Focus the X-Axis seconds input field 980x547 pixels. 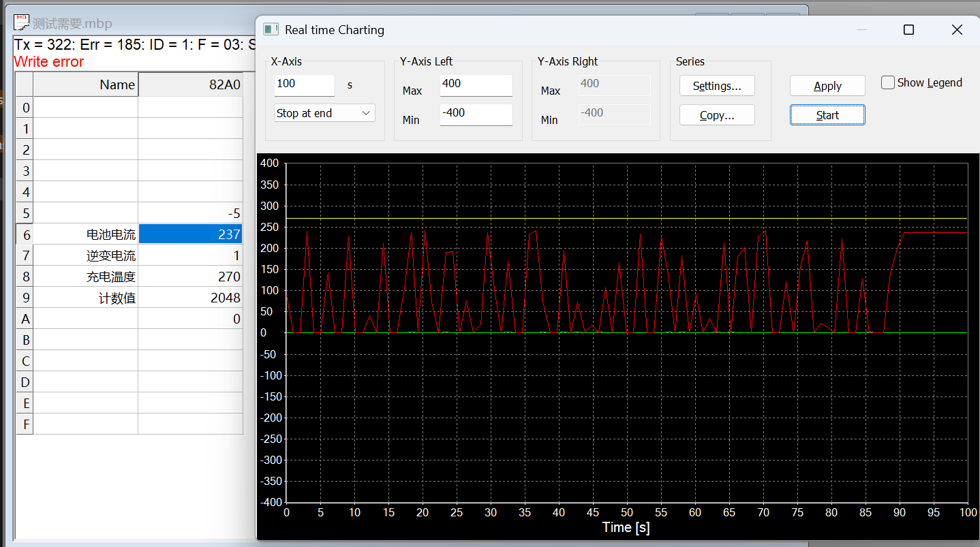point(305,85)
